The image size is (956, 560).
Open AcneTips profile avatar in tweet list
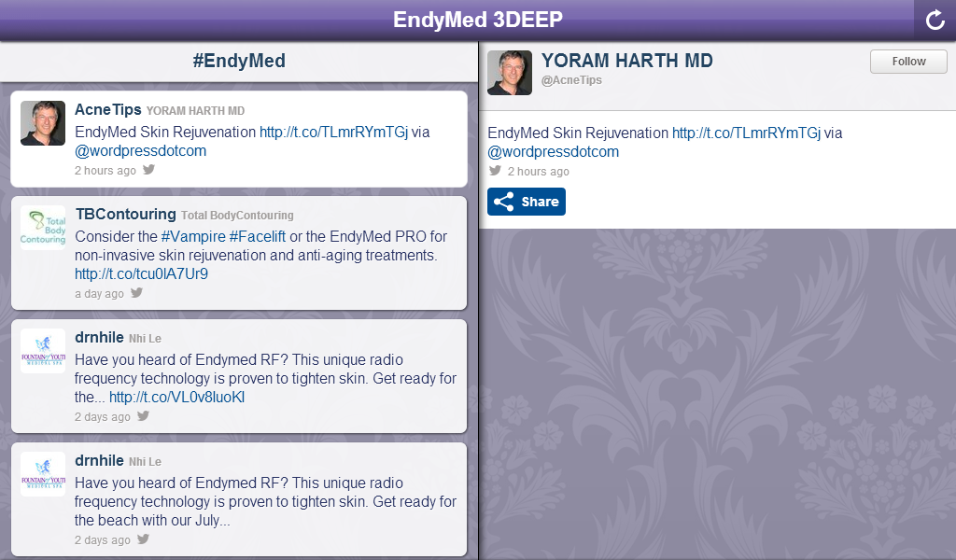pyautogui.click(x=43, y=123)
